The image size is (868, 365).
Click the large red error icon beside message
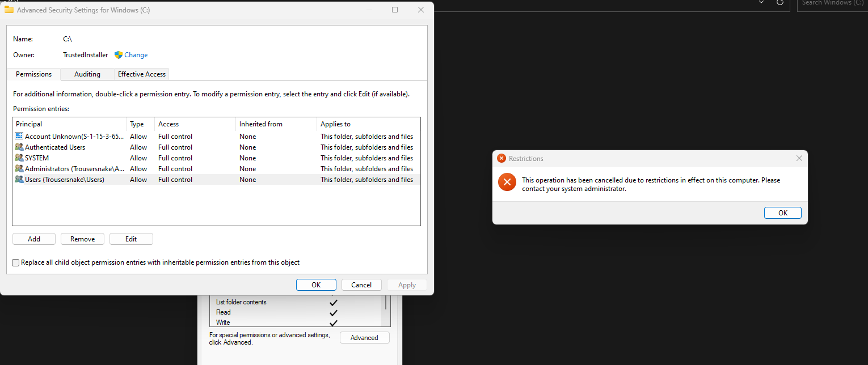[507, 182]
